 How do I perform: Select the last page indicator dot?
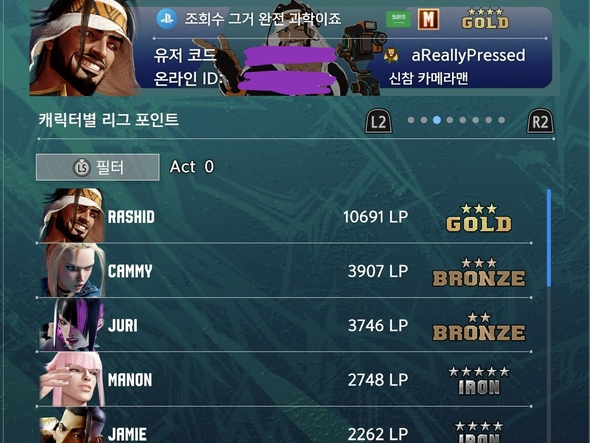[502, 120]
